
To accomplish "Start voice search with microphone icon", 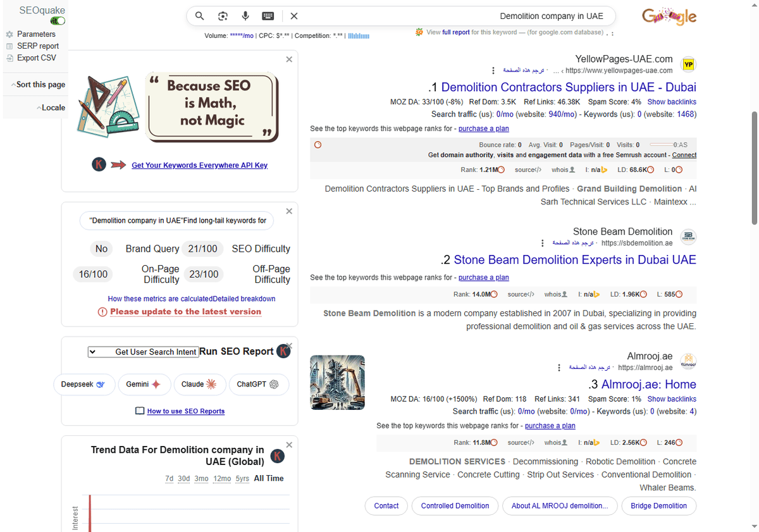I will click(245, 16).
